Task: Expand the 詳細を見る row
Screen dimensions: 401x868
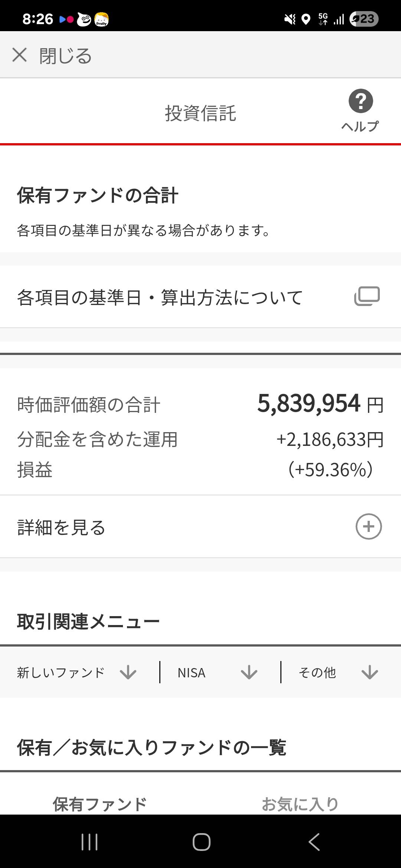Action: coord(200,527)
